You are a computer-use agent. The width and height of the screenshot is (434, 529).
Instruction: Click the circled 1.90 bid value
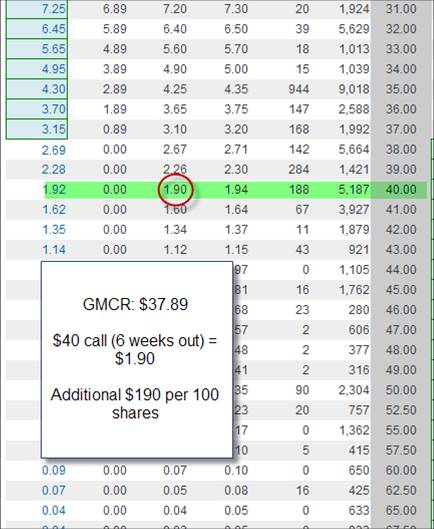175,190
